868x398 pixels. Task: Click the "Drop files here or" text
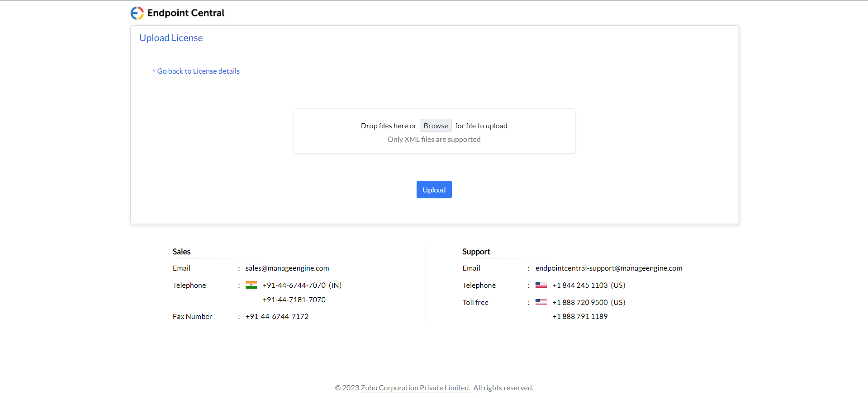[x=388, y=126]
